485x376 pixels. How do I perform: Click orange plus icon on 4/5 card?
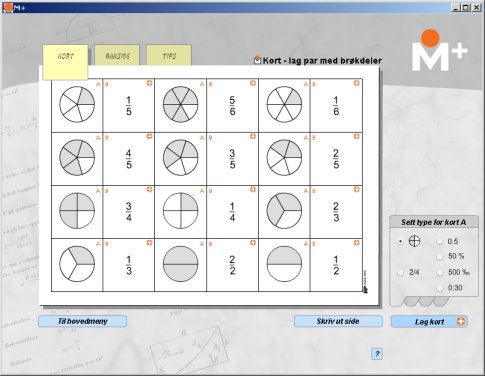pos(149,136)
